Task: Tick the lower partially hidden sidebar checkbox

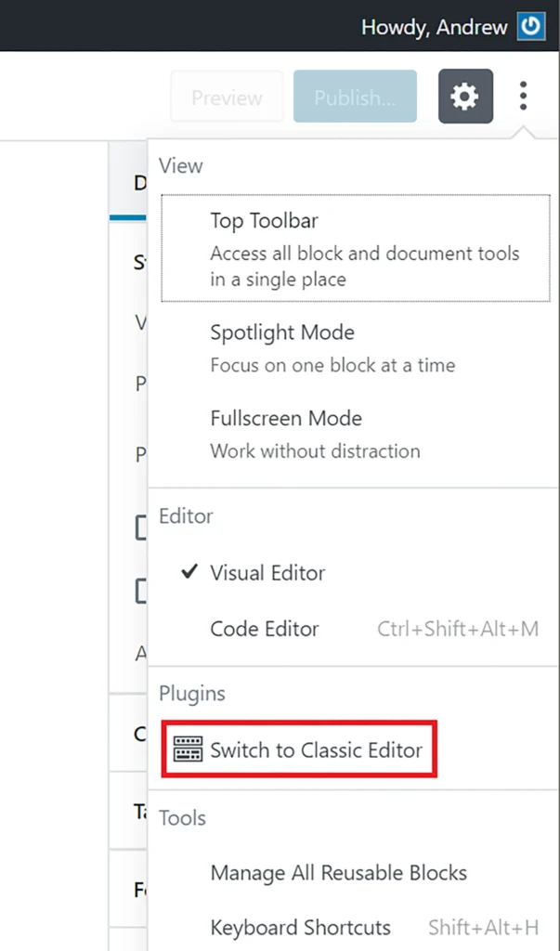Action: (141, 590)
